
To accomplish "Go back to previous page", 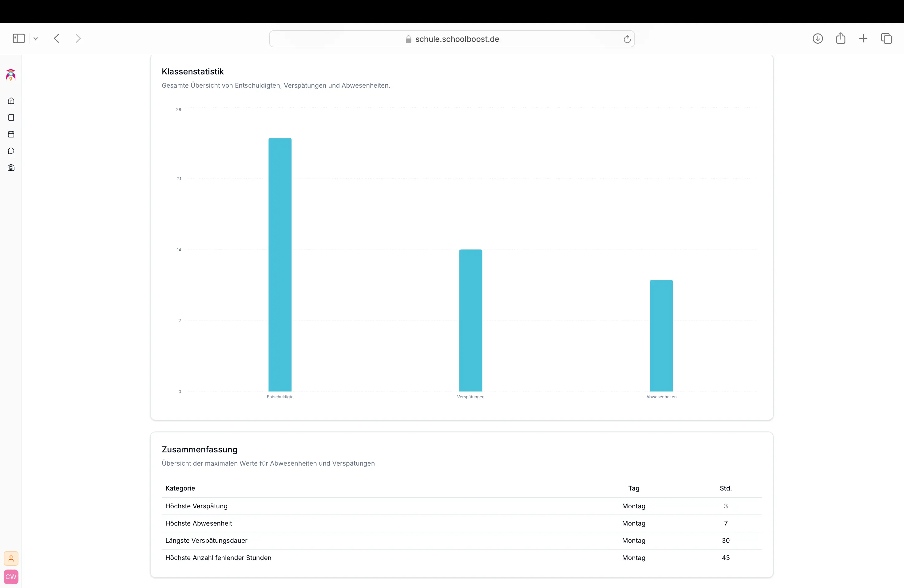I will [x=57, y=38].
